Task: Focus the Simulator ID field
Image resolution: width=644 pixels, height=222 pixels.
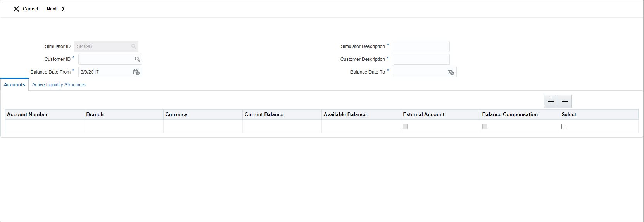Action: coord(106,46)
